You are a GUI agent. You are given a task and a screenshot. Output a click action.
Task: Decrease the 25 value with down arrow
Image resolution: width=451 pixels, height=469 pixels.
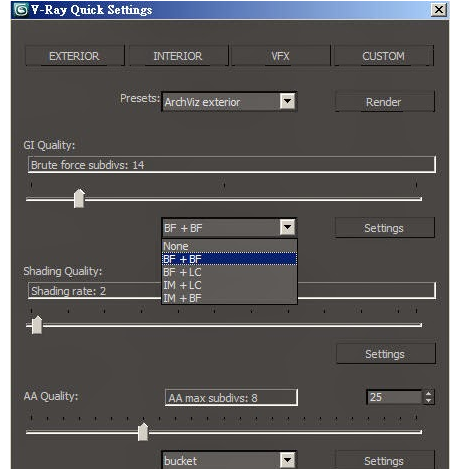pos(429,401)
